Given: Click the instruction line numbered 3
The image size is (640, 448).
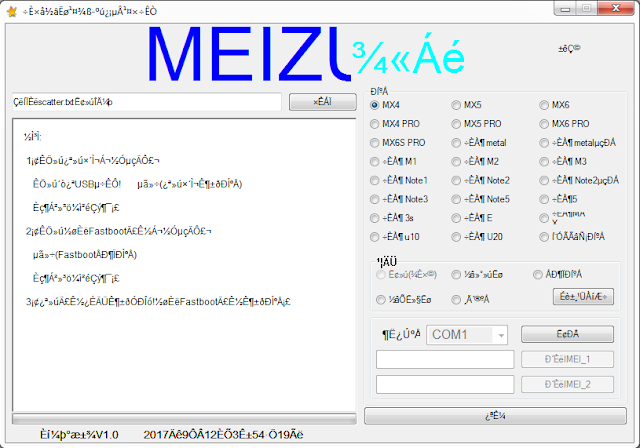Looking at the screenshot, I should 158,302.
